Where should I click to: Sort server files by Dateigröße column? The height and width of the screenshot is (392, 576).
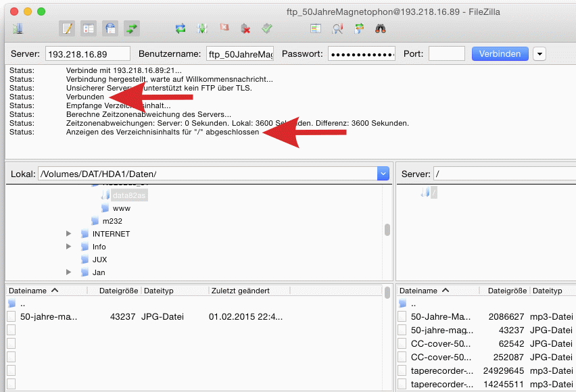point(505,291)
